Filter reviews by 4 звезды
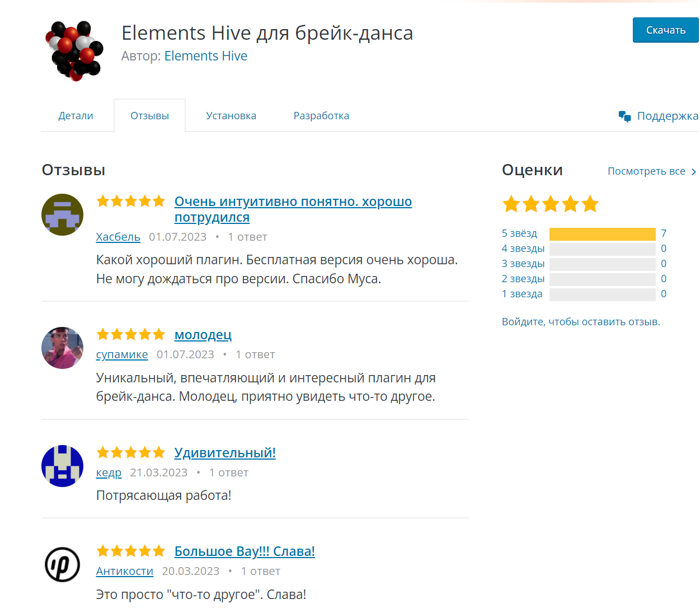The width and height of the screenshot is (700, 613). [523, 249]
